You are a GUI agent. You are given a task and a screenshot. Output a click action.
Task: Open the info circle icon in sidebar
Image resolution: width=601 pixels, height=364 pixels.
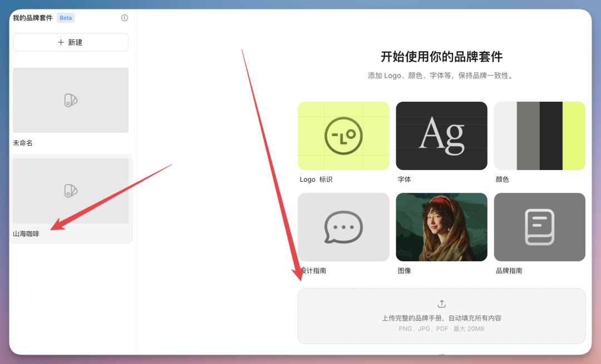(x=124, y=17)
